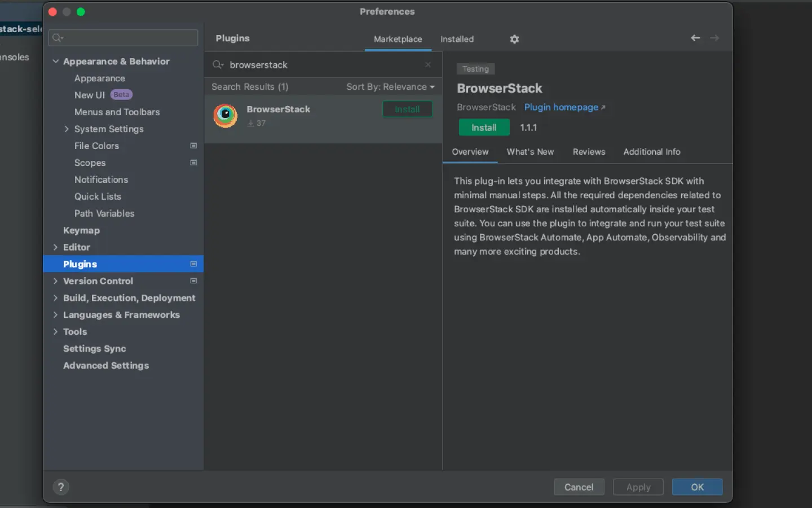Screen dimensions: 812x508
Task: Click the BrowserStack plugin logo
Action: coord(225,116)
